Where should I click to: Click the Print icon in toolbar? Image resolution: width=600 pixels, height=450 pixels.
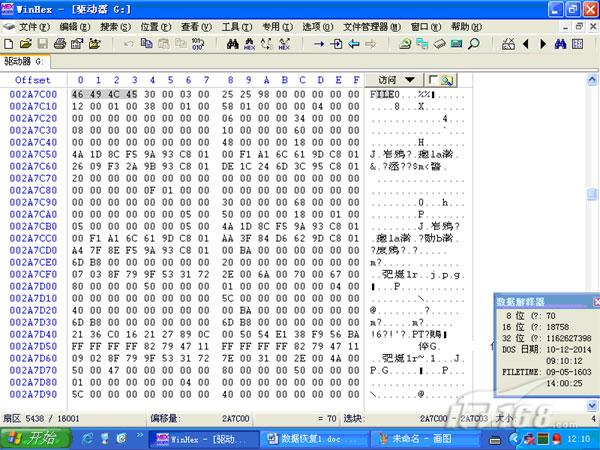tap(60, 44)
